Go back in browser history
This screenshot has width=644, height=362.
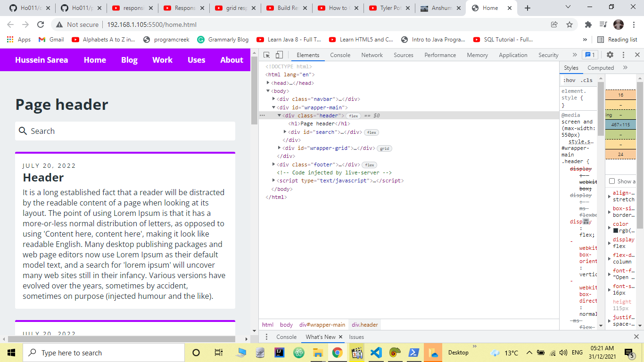(10, 25)
